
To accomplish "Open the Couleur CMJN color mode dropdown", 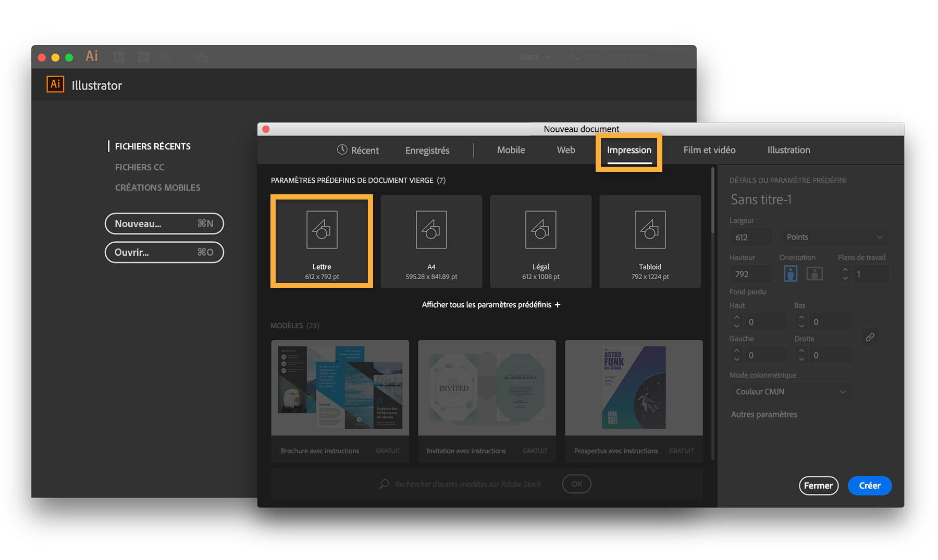I will pyautogui.click(x=791, y=392).
